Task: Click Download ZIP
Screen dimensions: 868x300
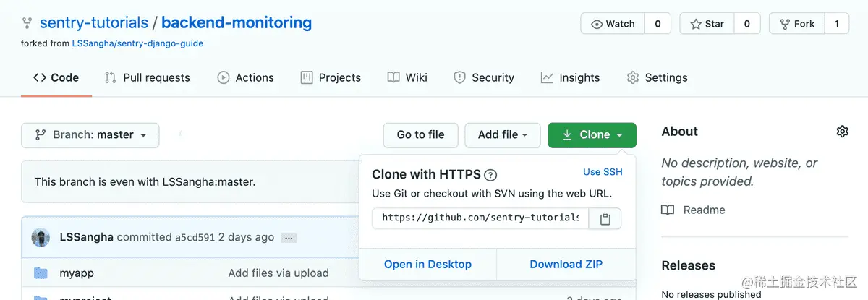Action: [x=566, y=265]
